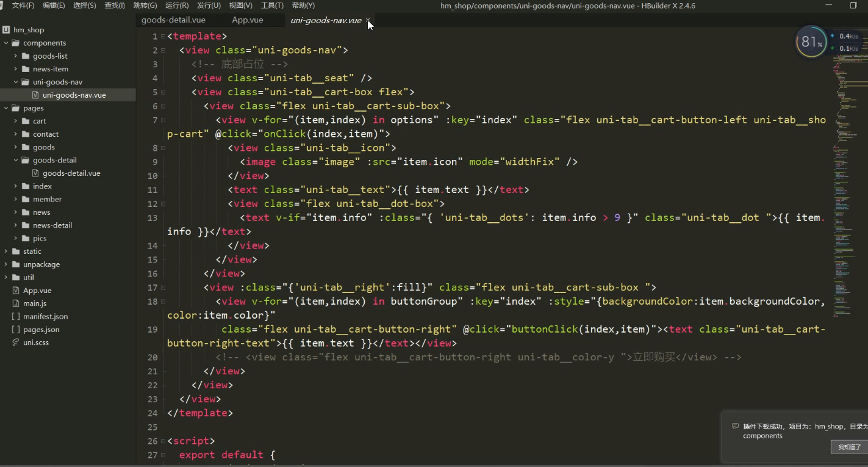Click the main.js file icon
Viewport: 868px width, 467px height.
coord(16,303)
